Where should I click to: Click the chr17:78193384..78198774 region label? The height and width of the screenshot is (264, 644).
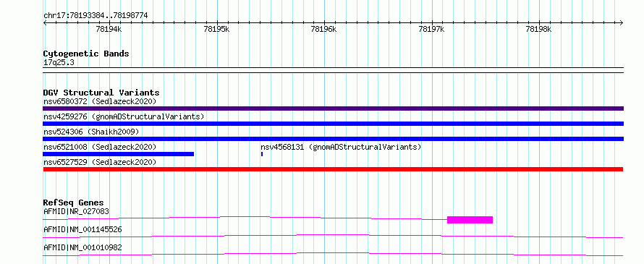pos(96,16)
